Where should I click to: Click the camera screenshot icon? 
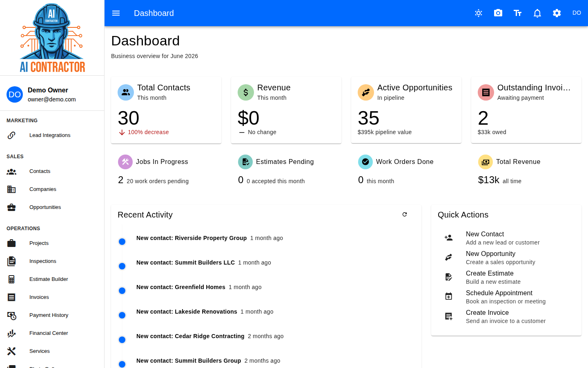tap(498, 13)
